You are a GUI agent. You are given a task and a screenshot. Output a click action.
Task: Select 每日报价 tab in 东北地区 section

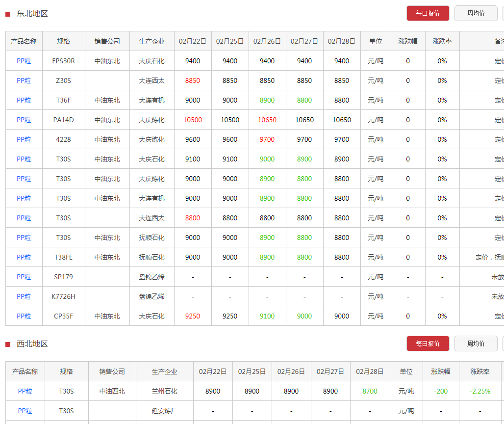pos(428,13)
